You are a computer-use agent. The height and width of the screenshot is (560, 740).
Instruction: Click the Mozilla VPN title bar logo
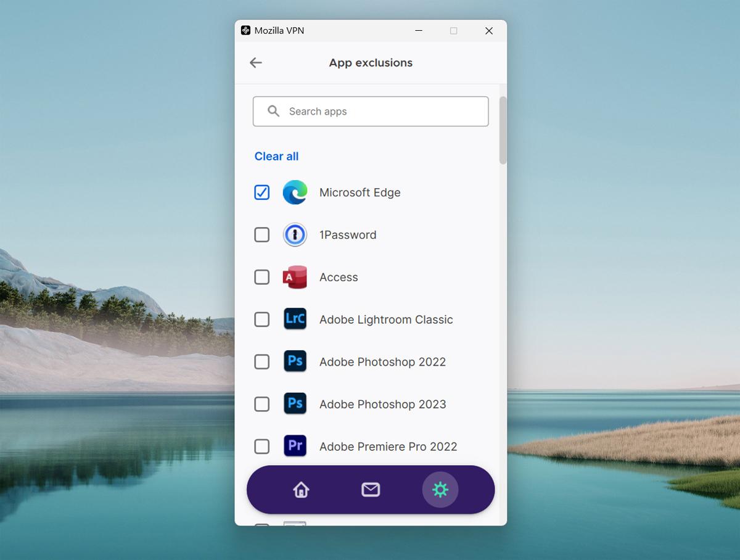tap(245, 30)
